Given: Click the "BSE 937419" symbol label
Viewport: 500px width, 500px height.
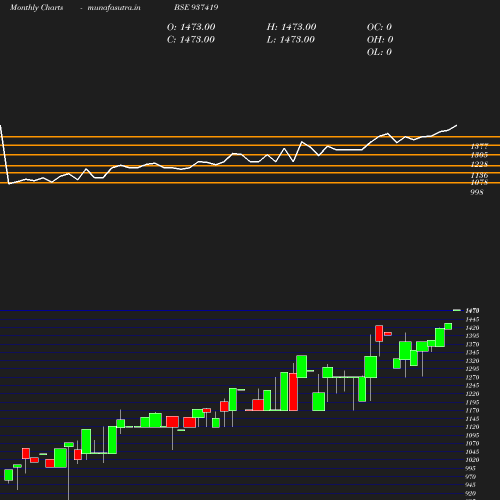Looking at the screenshot, I should coord(196,7).
